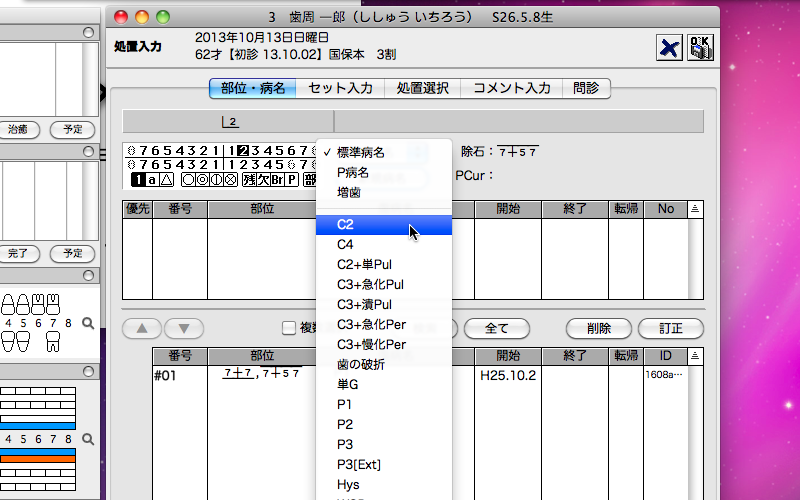This screenshot has width=800, height=500.
Task: Select upper-left tooth number 2 in chart
Action: point(242,150)
